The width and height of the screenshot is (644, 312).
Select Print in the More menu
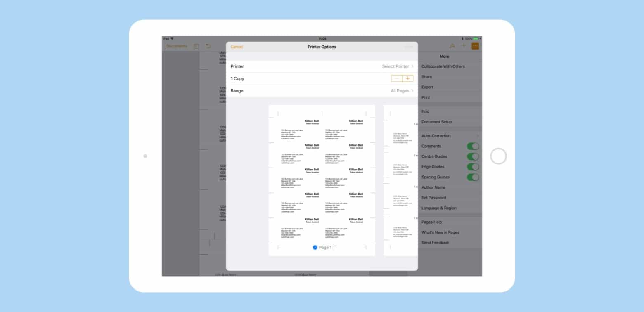pos(426,97)
